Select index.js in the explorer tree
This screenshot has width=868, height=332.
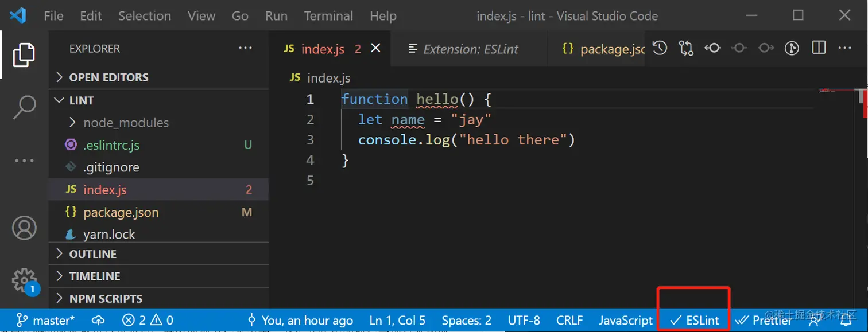(159, 190)
